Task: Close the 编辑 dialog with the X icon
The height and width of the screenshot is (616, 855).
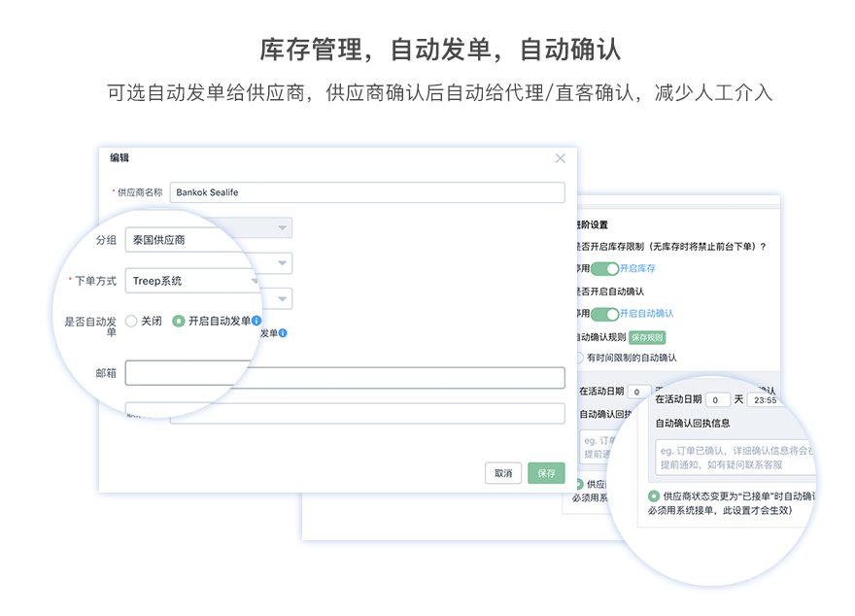Action: [560, 158]
